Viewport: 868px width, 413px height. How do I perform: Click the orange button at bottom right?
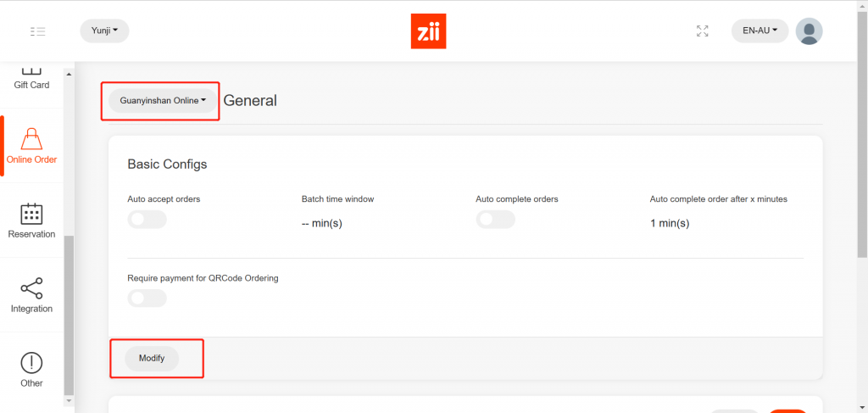[x=787, y=411]
